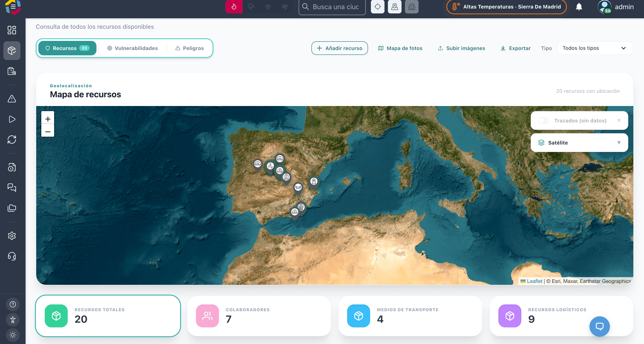644x344 pixels.
Task: Click the crosshair locate button
Action: [378, 7]
